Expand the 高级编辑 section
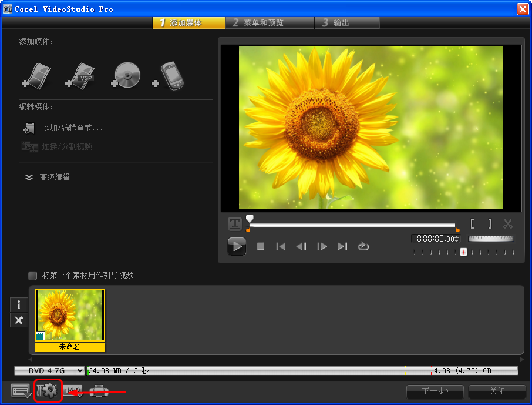 pos(29,177)
